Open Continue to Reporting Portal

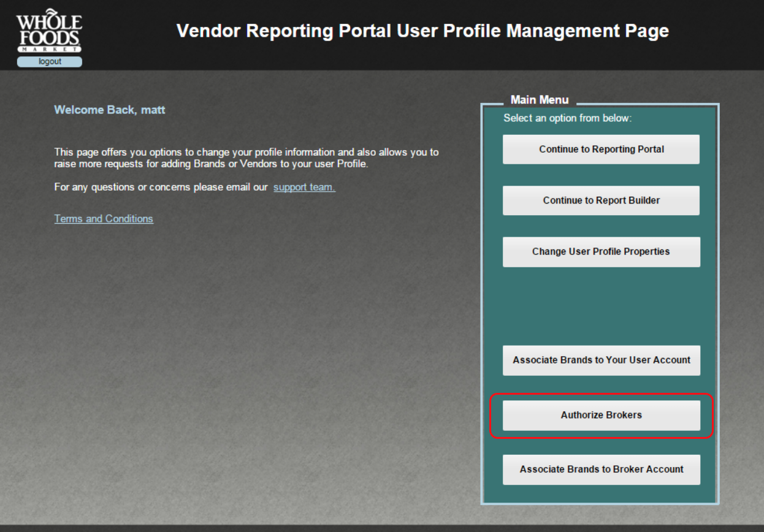click(601, 149)
